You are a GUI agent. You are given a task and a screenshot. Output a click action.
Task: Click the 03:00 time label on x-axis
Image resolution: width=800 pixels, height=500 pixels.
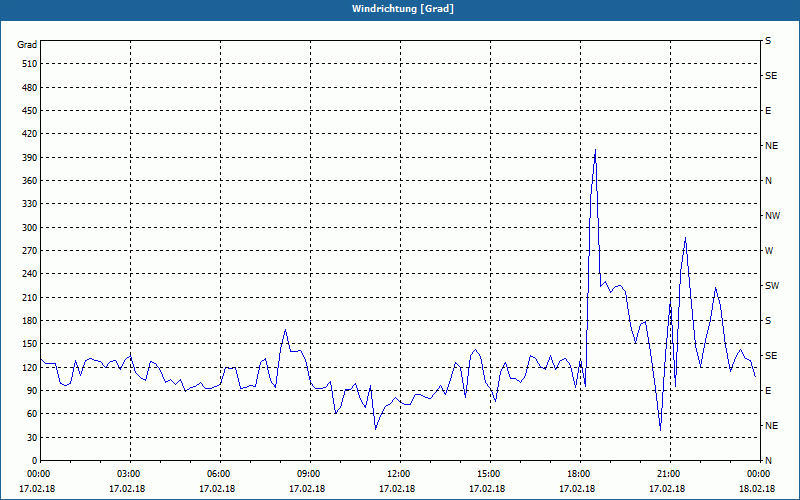(129, 474)
